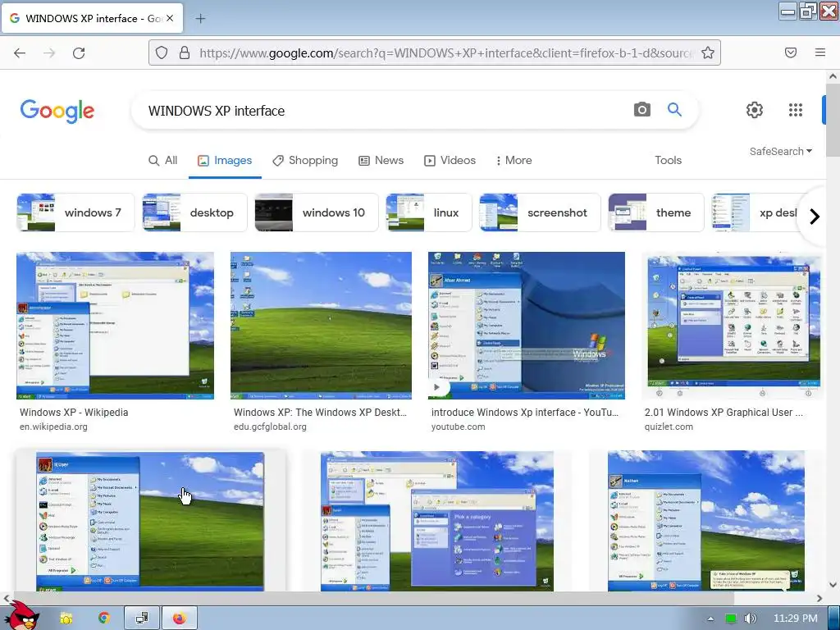Open the YouTube Windows Xp interface thumbnail
Image resolution: width=840 pixels, height=630 pixels.
[527, 326]
